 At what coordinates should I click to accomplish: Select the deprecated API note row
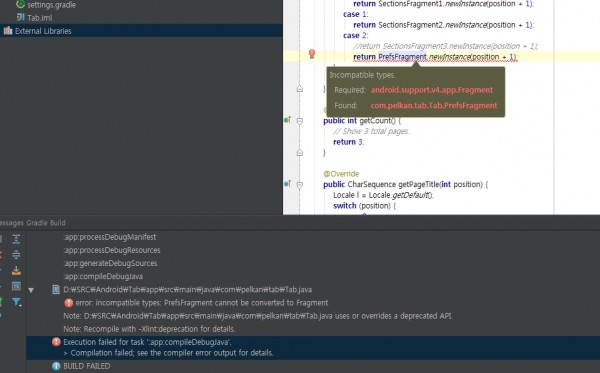click(258, 316)
